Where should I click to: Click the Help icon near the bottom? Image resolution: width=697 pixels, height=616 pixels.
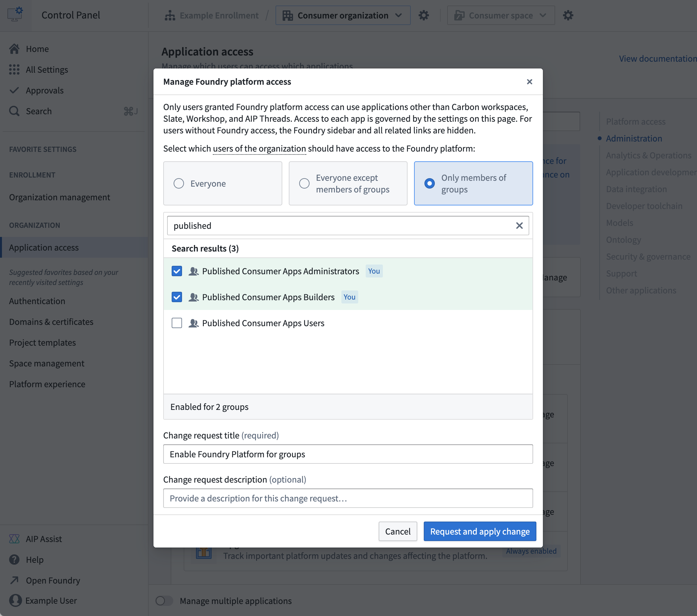point(14,560)
